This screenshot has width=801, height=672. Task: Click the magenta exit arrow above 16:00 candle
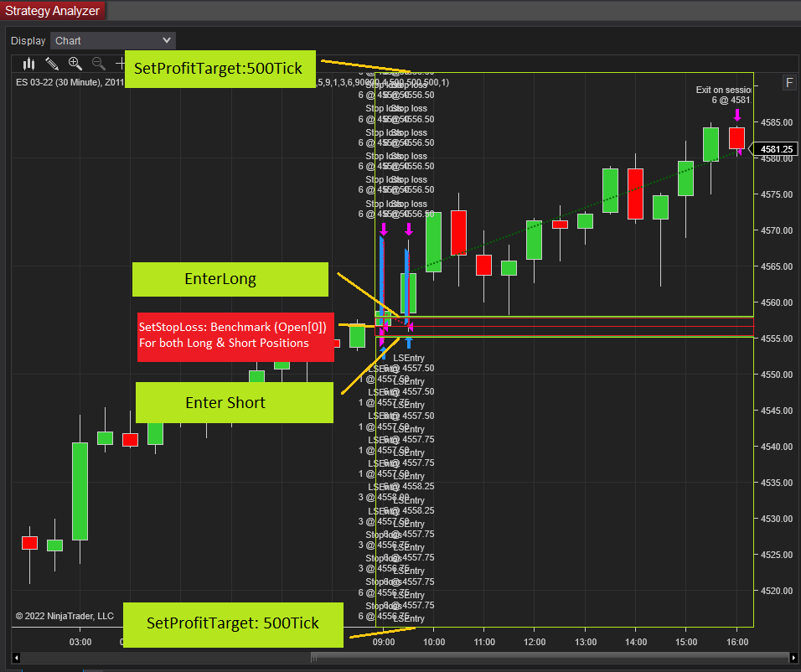tap(737, 115)
